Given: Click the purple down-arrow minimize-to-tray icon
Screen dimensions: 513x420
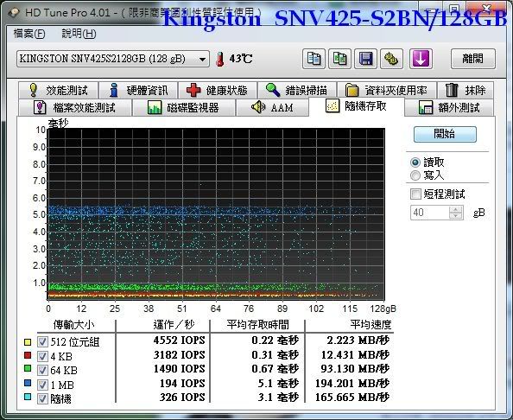Looking at the screenshot, I should [421, 59].
